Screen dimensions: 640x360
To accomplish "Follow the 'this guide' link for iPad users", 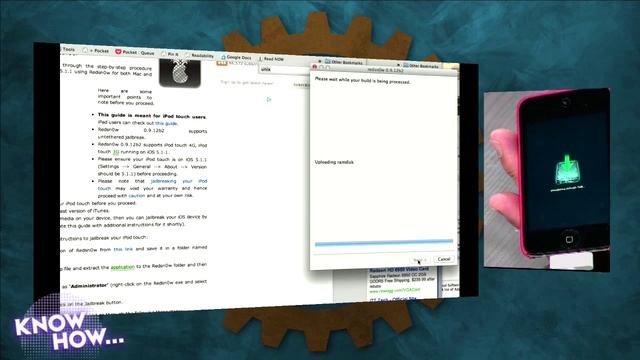I will 166,123.
